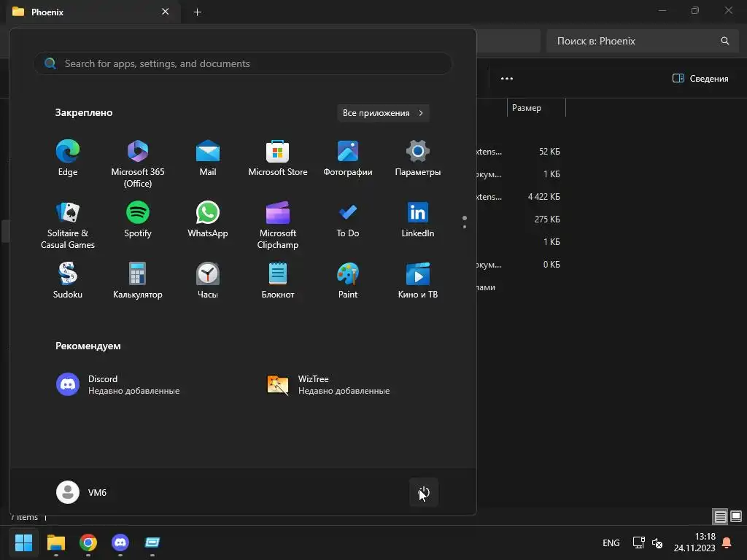The width and height of the screenshot is (747, 560).
Task: Close the Phoenix Explorer tab
Action: 166,12
